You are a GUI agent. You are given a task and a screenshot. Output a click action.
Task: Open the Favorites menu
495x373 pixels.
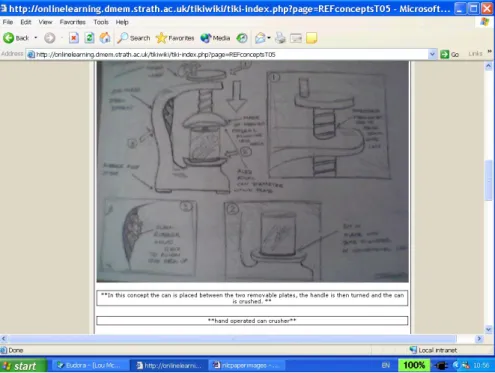tap(73, 22)
